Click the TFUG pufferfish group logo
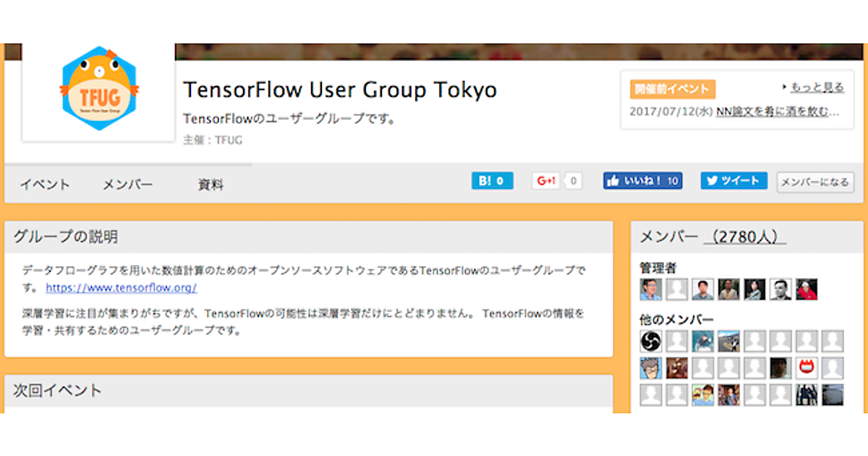 pos(99,88)
